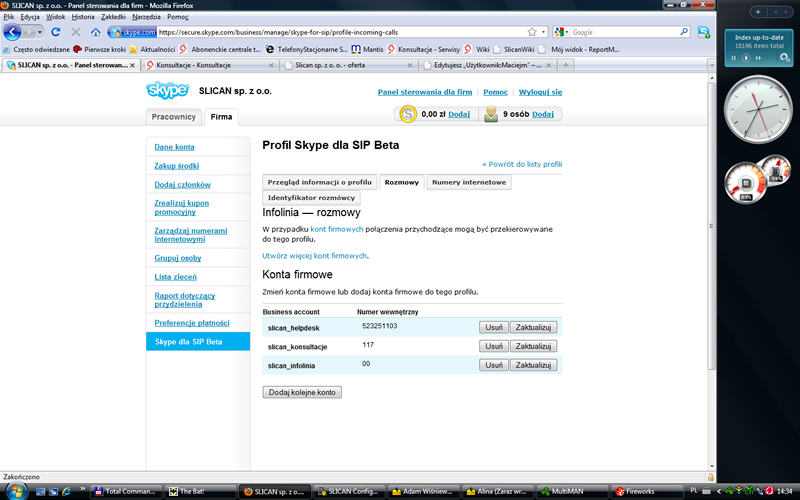Click Zaktualizuj for slican_infolinia
This screenshot has width=800, height=500.
click(x=533, y=365)
